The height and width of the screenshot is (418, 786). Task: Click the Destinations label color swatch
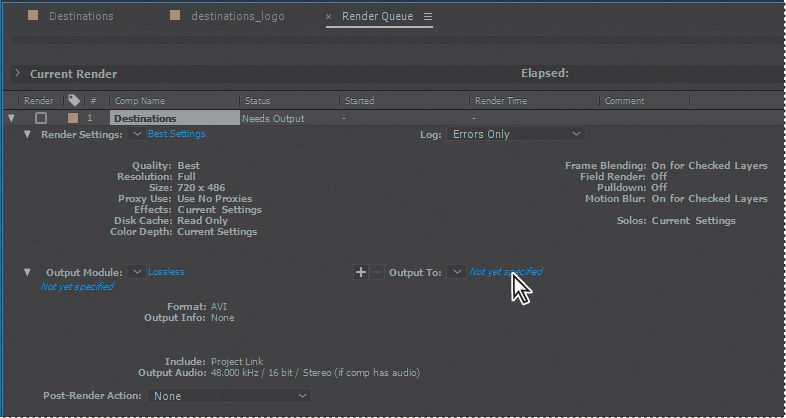click(73, 118)
